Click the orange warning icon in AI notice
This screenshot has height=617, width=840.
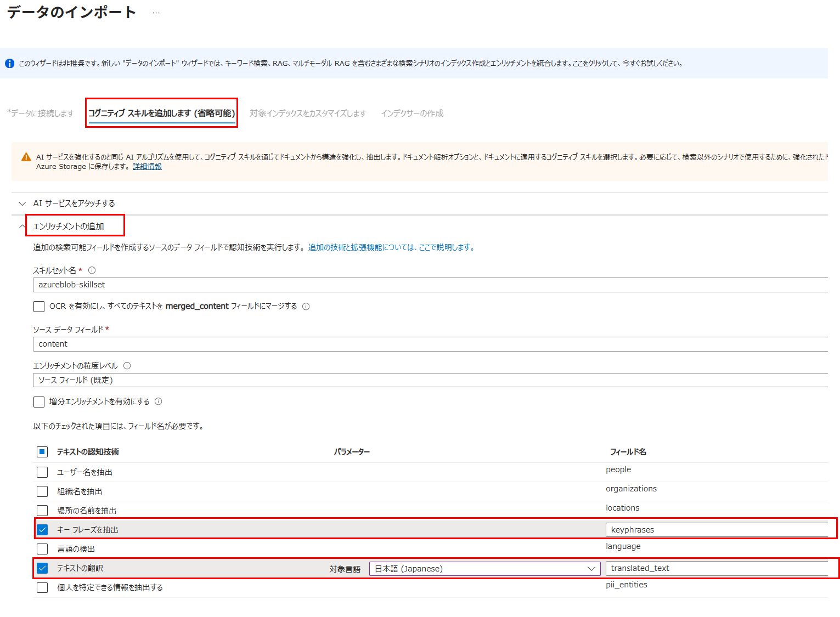pyautogui.click(x=26, y=157)
